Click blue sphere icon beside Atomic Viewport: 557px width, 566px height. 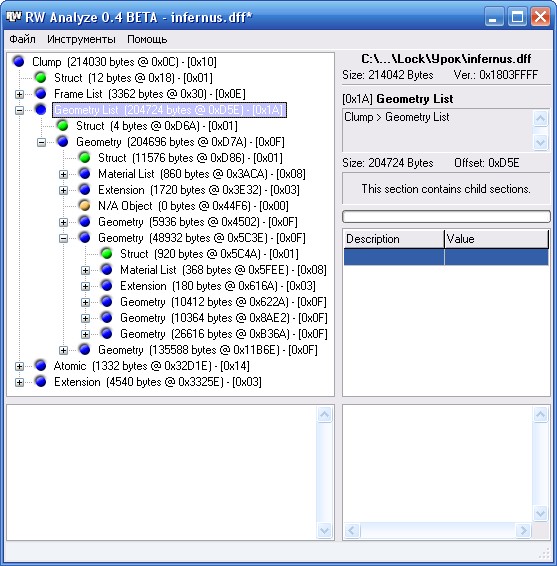[41, 365]
